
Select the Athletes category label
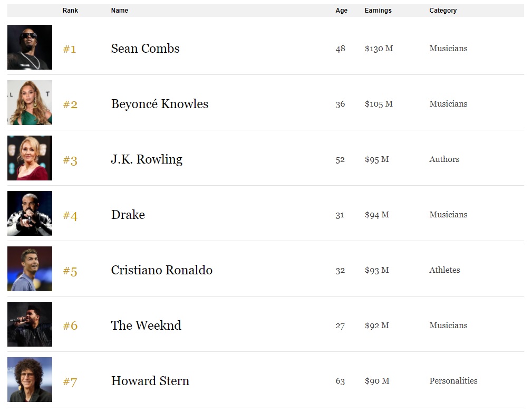[x=444, y=270]
